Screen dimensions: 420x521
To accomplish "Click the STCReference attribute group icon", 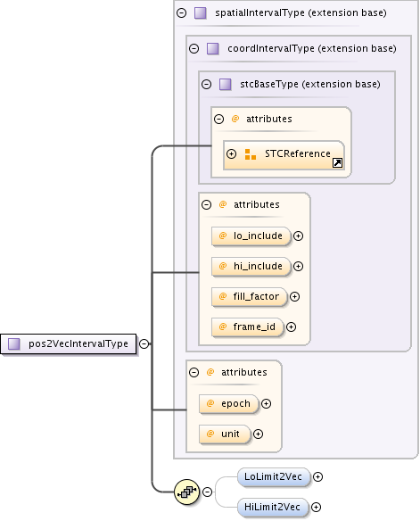I will click(x=250, y=154).
